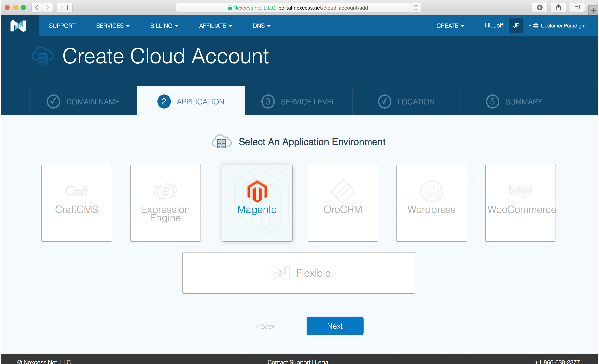Choose the OroCRM application tile
This screenshot has height=364, width=599.
[343, 203]
